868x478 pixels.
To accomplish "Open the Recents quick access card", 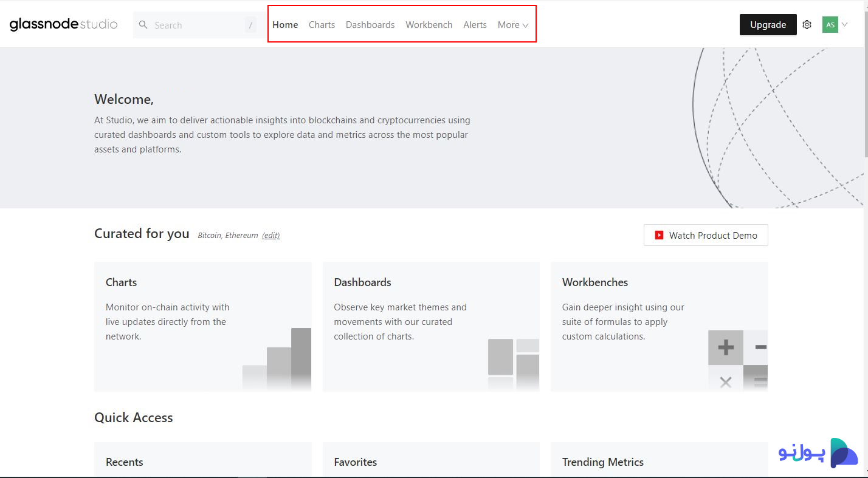I will 203,460.
